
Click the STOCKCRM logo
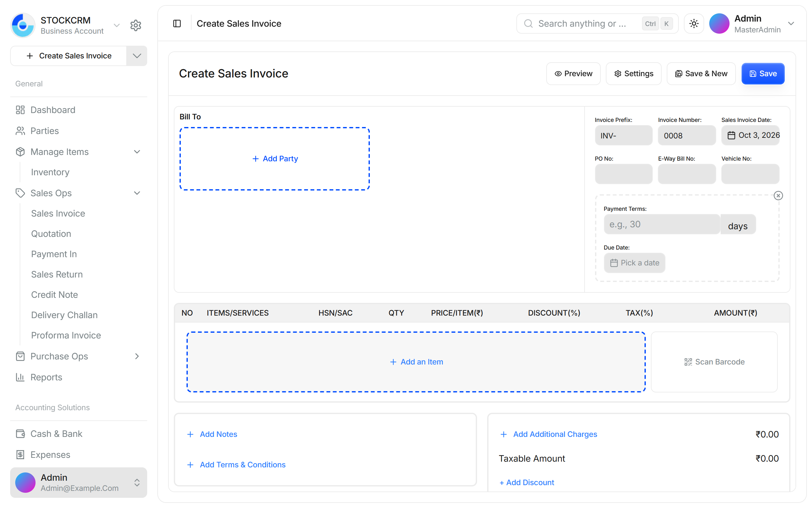[23, 25]
